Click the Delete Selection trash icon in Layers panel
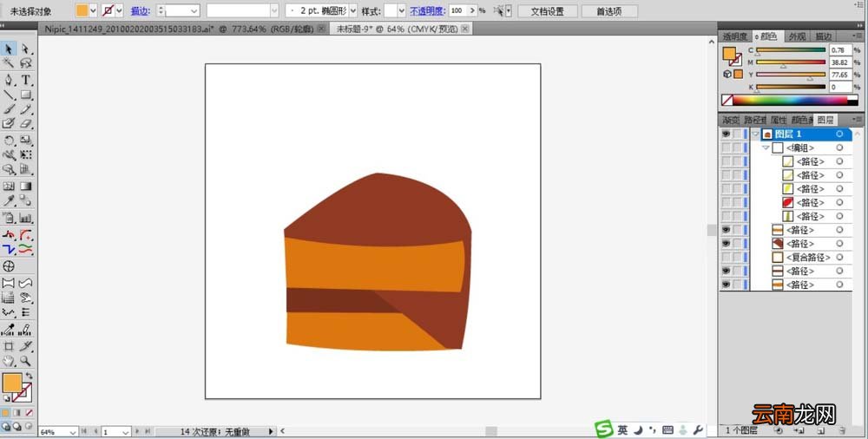 pos(841,429)
